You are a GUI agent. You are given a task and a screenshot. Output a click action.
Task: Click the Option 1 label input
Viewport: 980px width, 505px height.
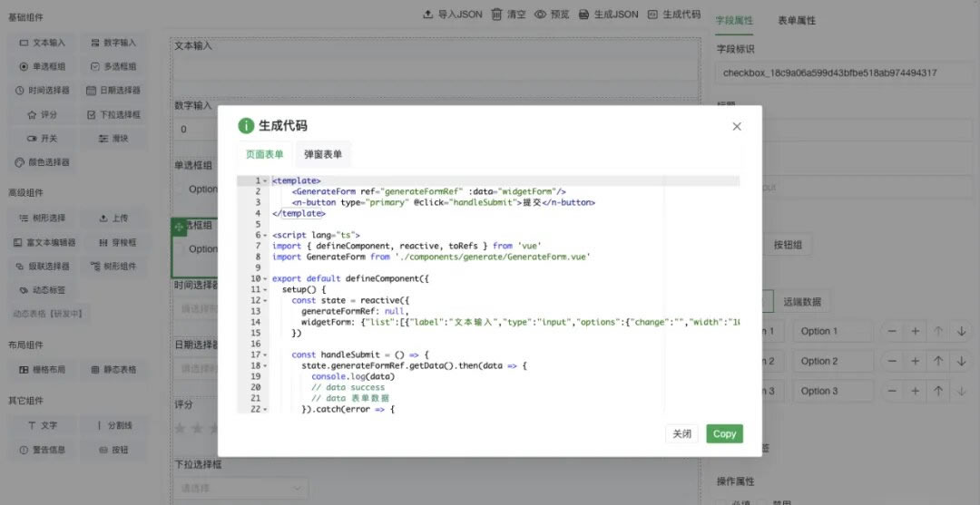point(833,332)
